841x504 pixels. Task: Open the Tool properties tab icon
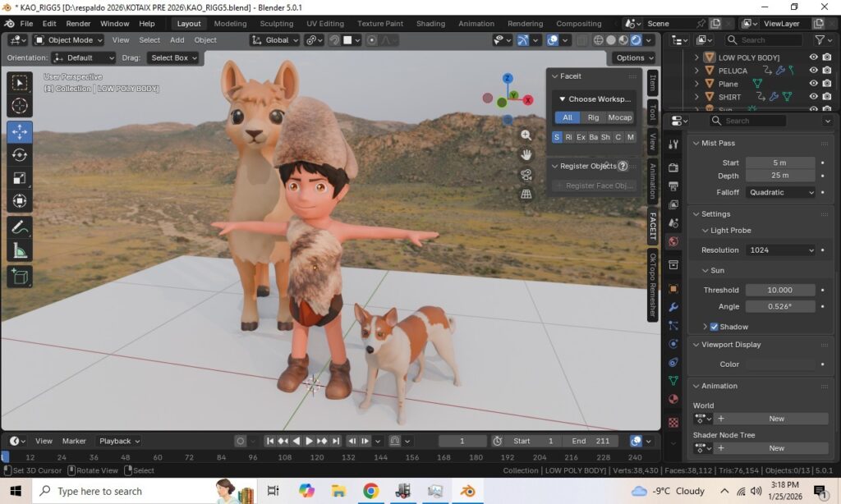(673, 144)
